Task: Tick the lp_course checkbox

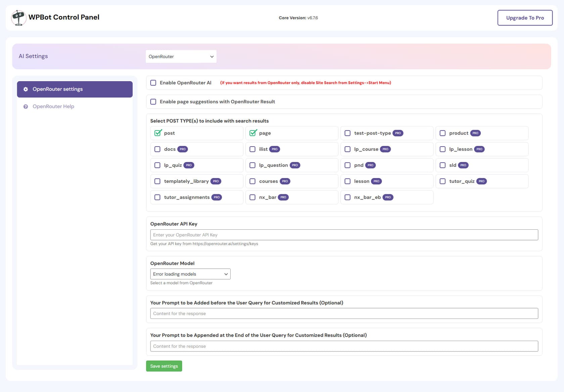Action: [x=347, y=149]
